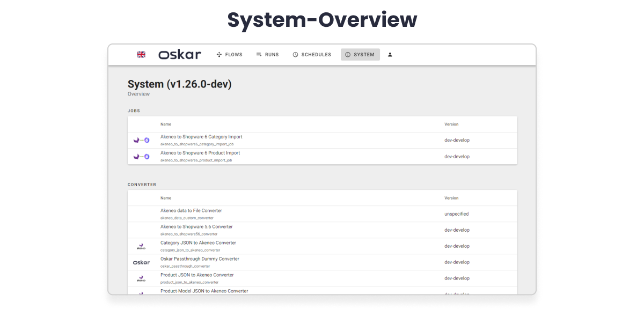The width and height of the screenshot is (644, 309).
Task: Click 'product_json_to_akeneo_converter' identifier text
Action: (189, 282)
